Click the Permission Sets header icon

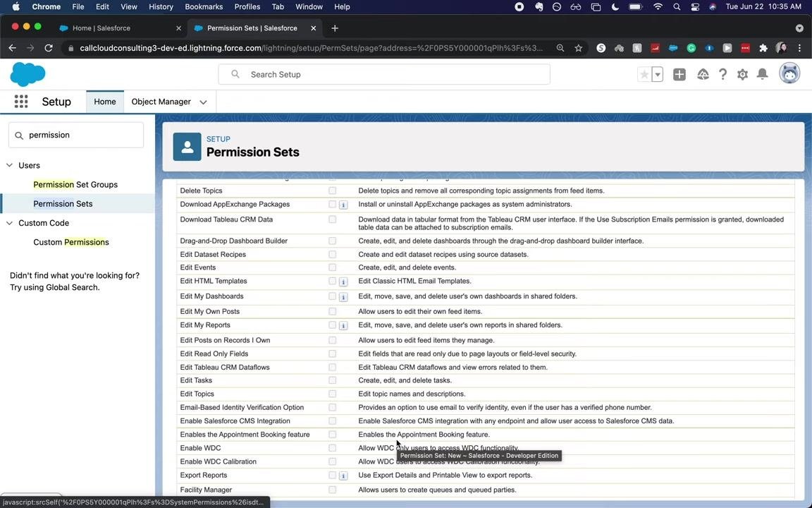tap(187, 147)
